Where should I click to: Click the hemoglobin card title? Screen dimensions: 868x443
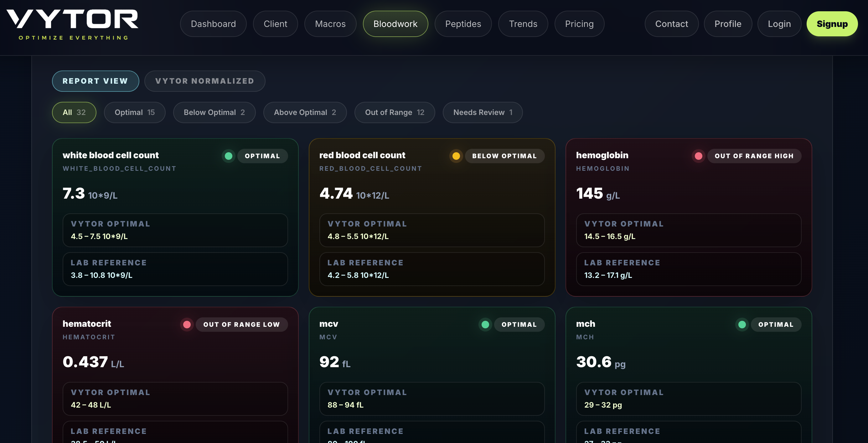pyautogui.click(x=602, y=155)
